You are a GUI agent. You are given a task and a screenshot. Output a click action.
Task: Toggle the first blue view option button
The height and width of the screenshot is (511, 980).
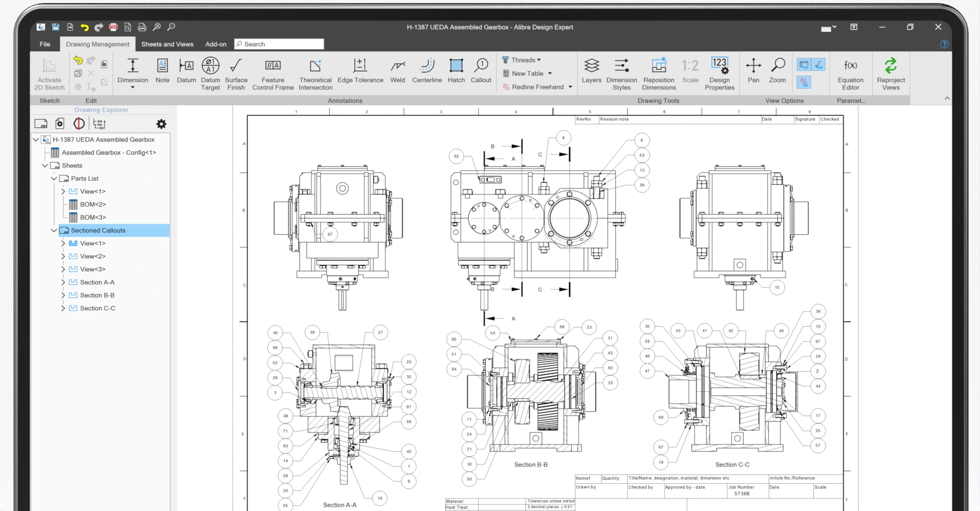point(804,65)
